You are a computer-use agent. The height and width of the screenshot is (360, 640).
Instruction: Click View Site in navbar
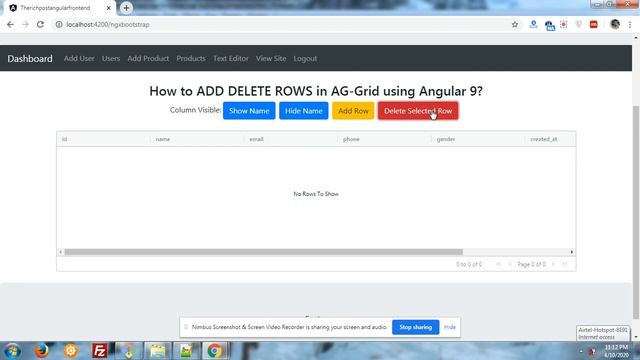(271, 58)
